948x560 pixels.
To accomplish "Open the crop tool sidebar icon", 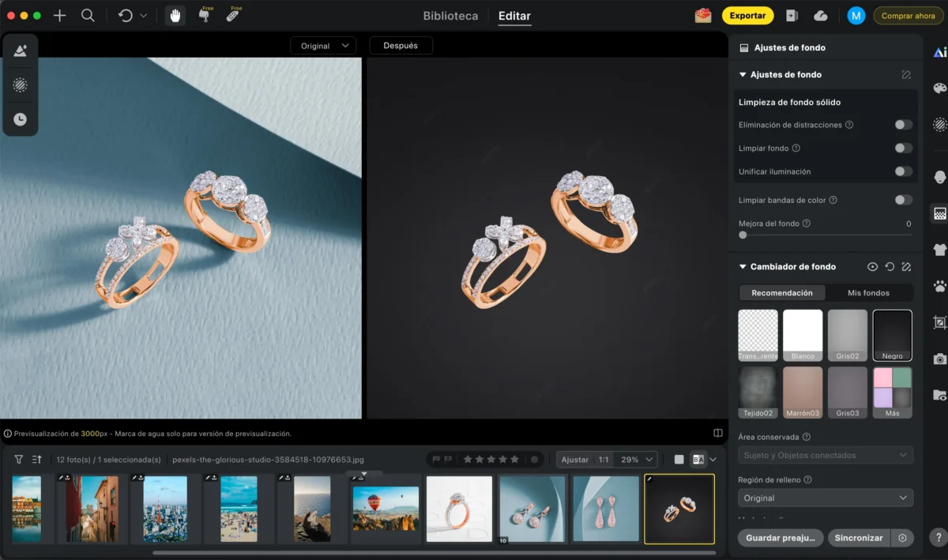I will pyautogui.click(x=939, y=322).
